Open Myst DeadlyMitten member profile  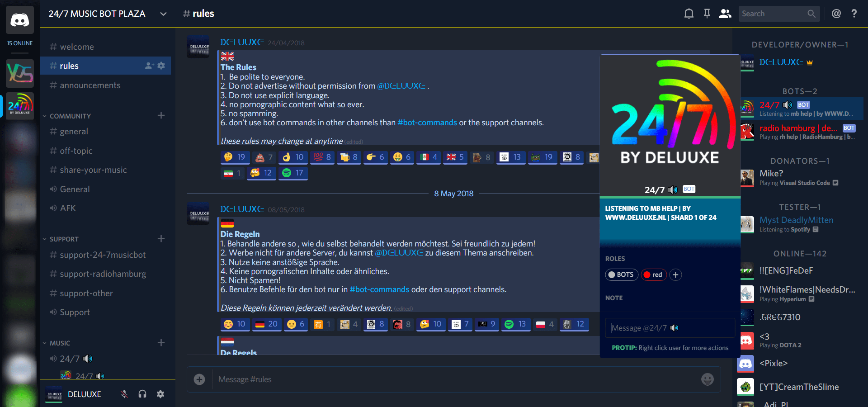(800, 224)
